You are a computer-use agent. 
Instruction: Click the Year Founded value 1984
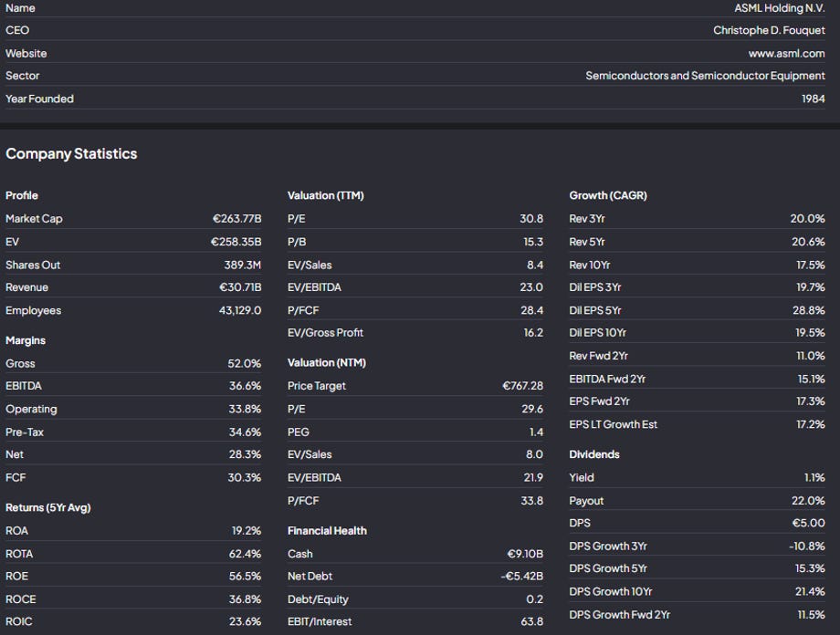(814, 99)
